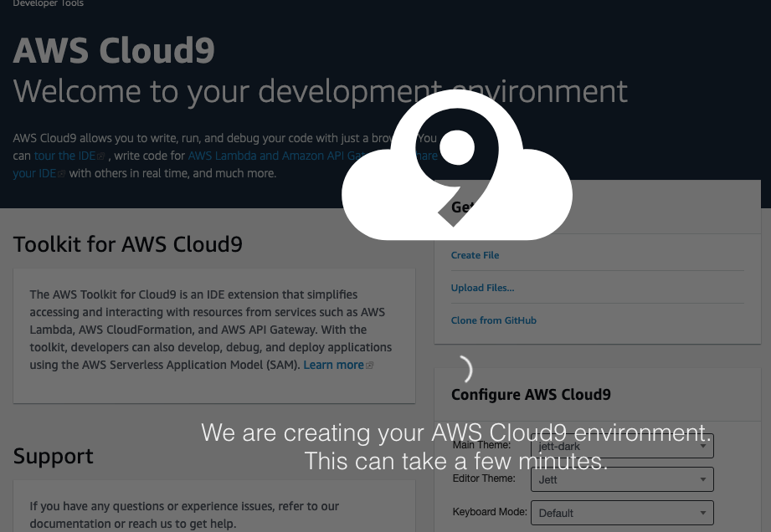
Task: Click the 'Editor Theme:' label
Action: pyautogui.click(x=484, y=478)
